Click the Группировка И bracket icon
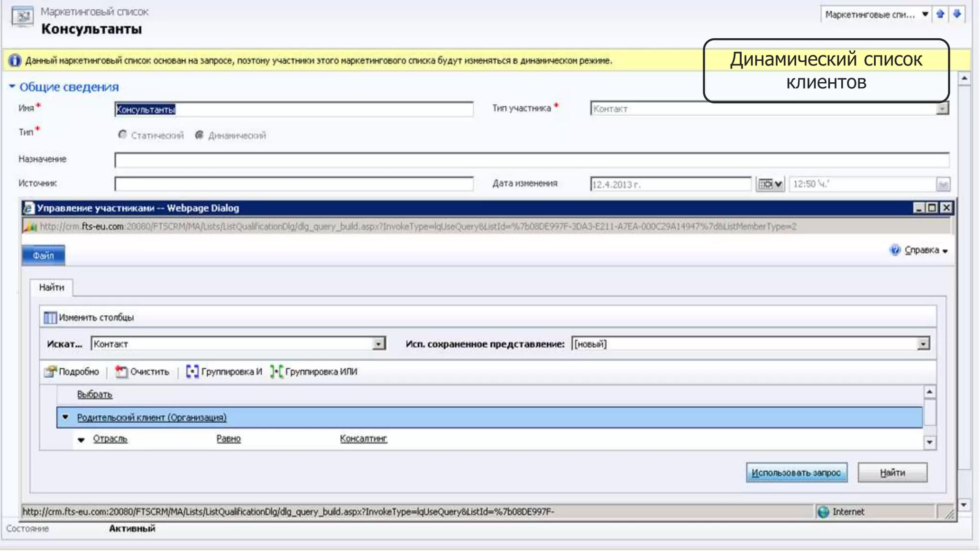This screenshot has height=551, width=980. [192, 372]
